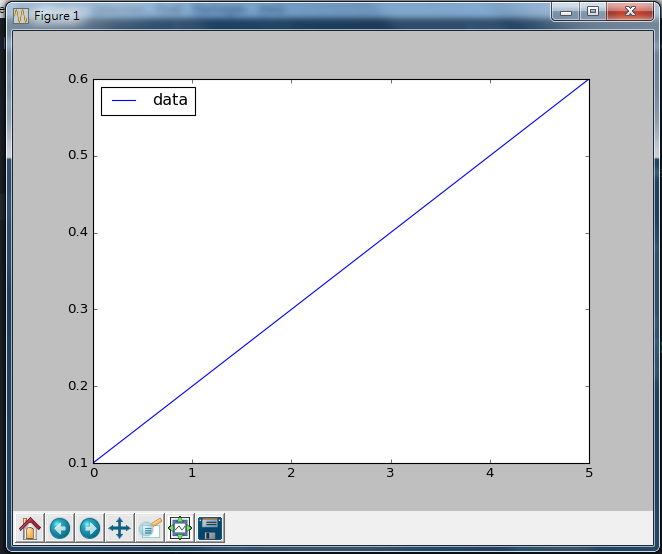The width and height of the screenshot is (662, 554).
Task: Click the "Figure 1" window title
Action: (x=57, y=16)
